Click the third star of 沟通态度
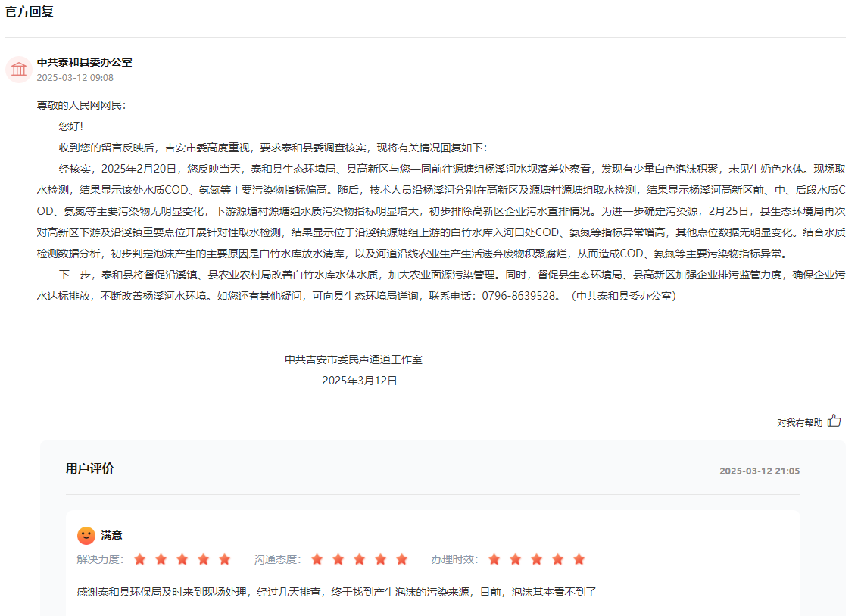 360,559
